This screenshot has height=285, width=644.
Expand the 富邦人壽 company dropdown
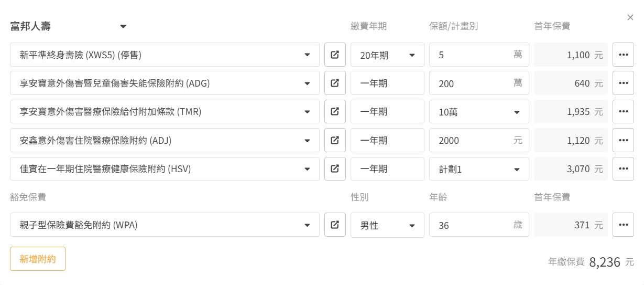123,26
